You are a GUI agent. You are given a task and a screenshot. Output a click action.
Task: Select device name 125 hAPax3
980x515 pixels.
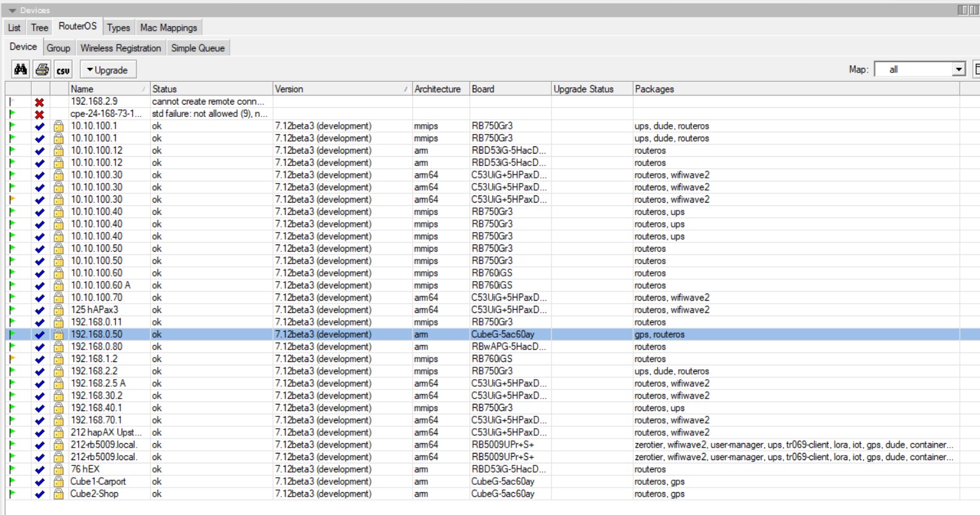tap(95, 310)
